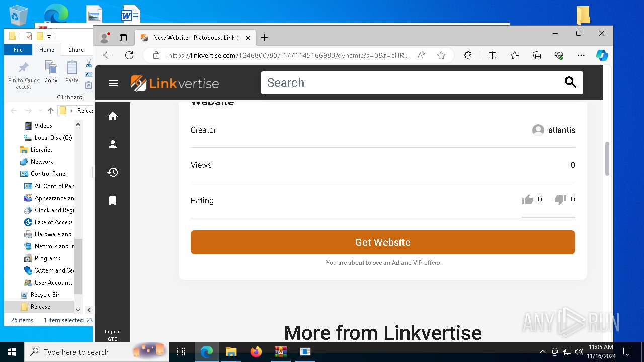Open Edge Collections
The width and height of the screenshot is (644, 362).
click(x=537, y=55)
